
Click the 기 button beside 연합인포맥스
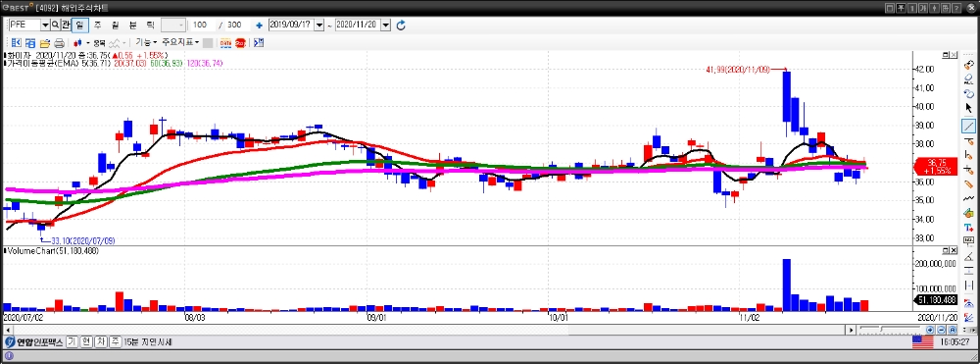pyautogui.click(x=72, y=342)
